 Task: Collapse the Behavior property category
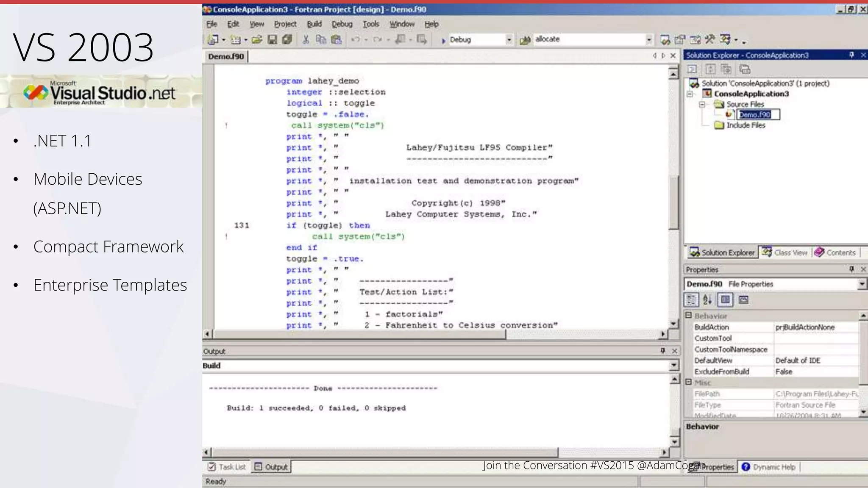pyautogui.click(x=689, y=316)
